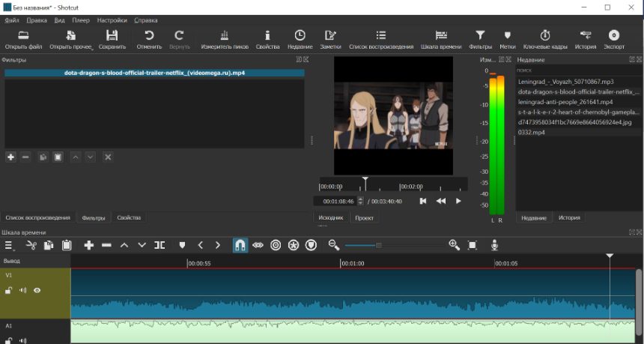Switch to Свойства tab below filters
Image resolution: width=644 pixels, height=344 pixels.
(x=129, y=217)
